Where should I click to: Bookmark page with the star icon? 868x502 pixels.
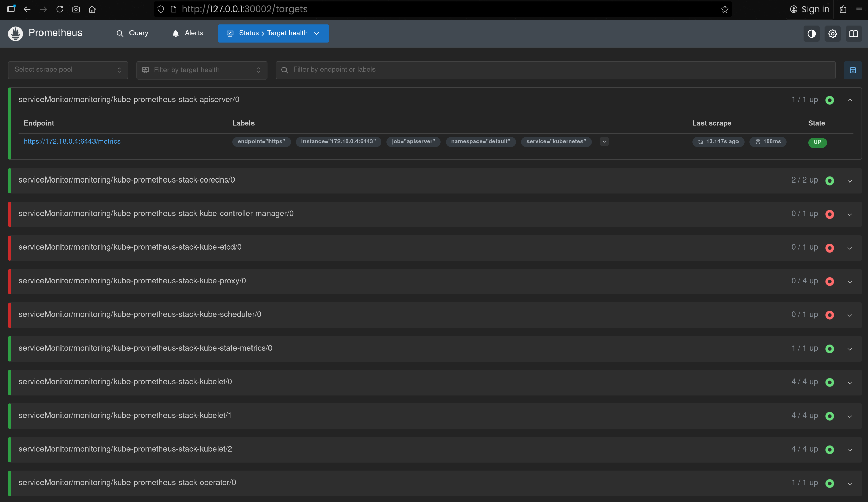(725, 9)
